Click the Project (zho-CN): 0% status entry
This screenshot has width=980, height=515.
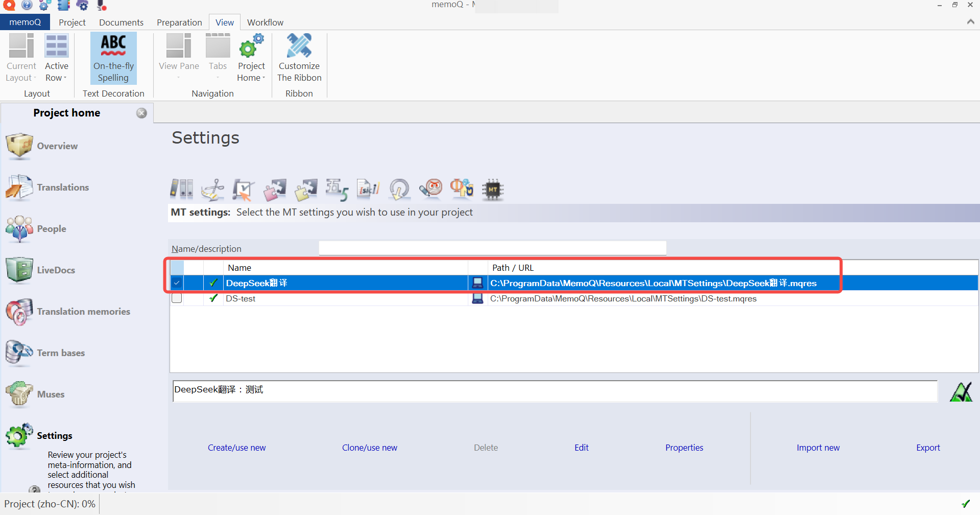(x=50, y=504)
